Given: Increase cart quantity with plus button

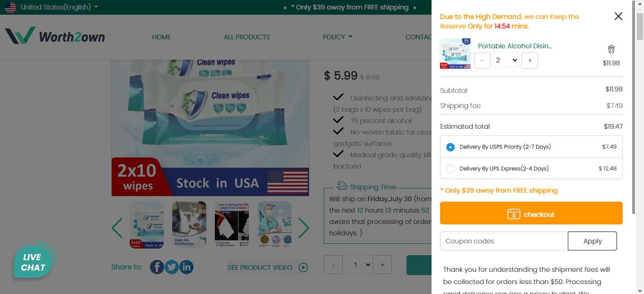Looking at the screenshot, I should [529, 61].
